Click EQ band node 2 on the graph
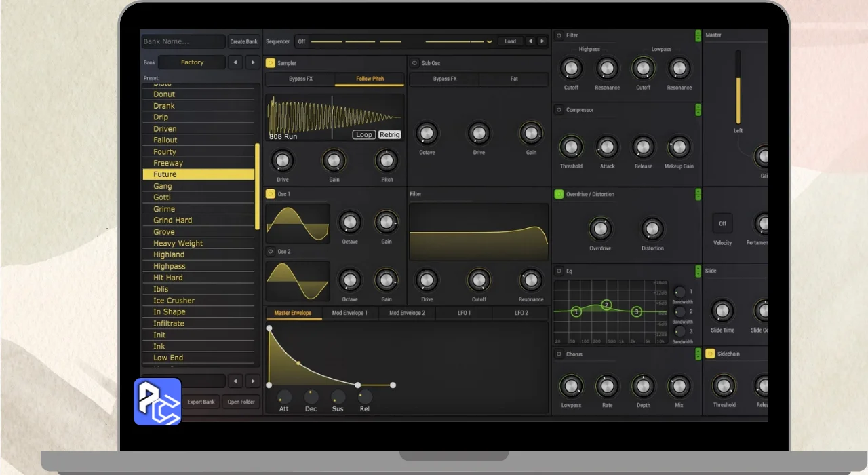 pyautogui.click(x=606, y=305)
